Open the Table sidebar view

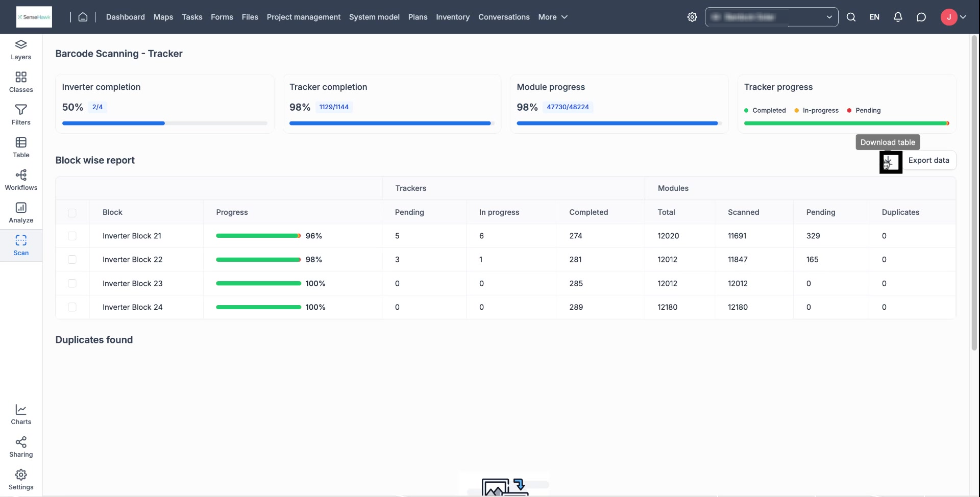21,148
